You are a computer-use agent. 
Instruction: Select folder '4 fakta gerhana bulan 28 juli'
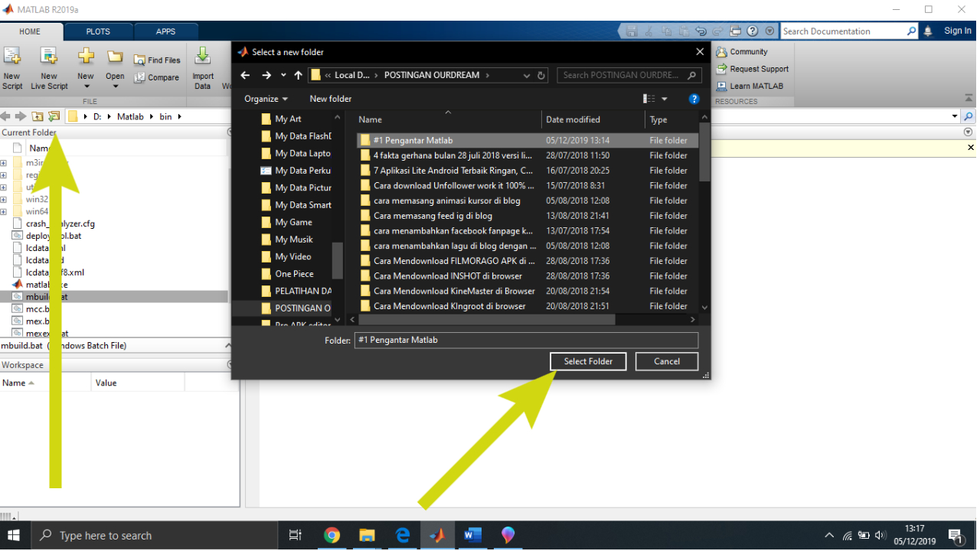(x=528, y=155)
